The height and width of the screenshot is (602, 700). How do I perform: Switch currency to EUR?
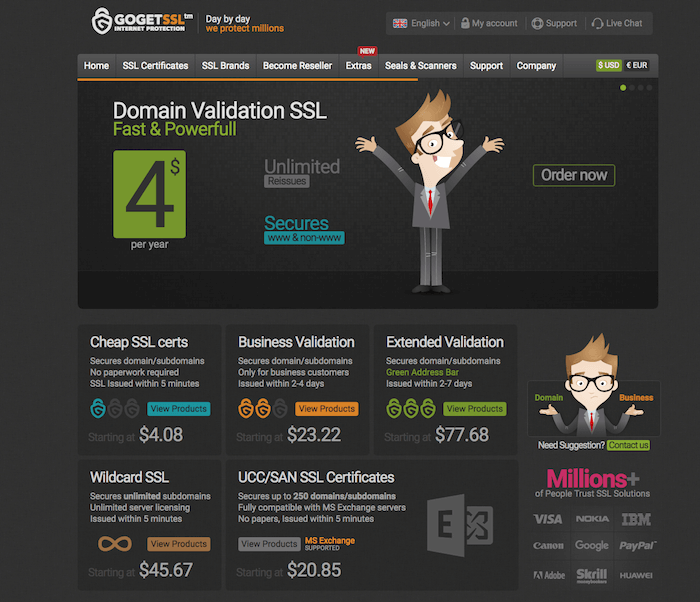(637, 65)
